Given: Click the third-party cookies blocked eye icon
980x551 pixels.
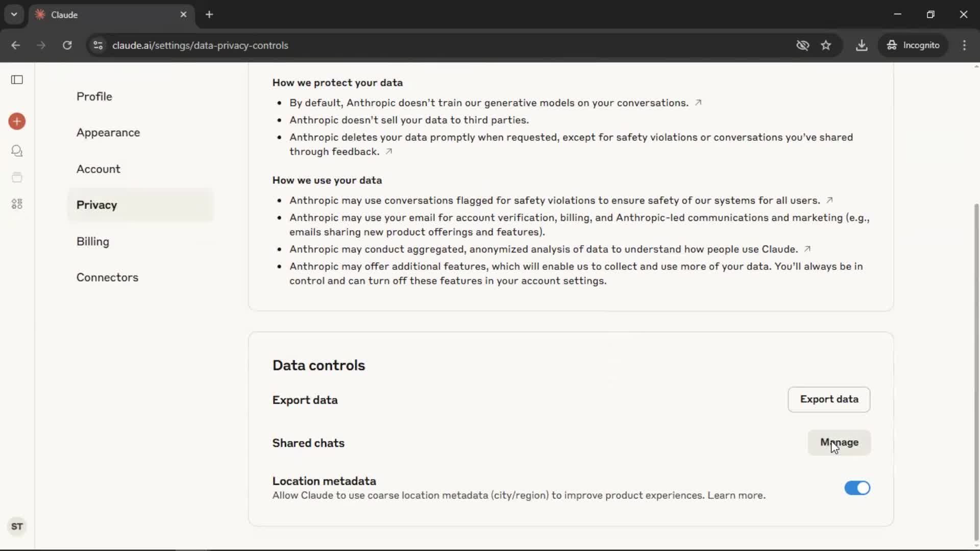Looking at the screenshot, I should [x=802, y=45].
